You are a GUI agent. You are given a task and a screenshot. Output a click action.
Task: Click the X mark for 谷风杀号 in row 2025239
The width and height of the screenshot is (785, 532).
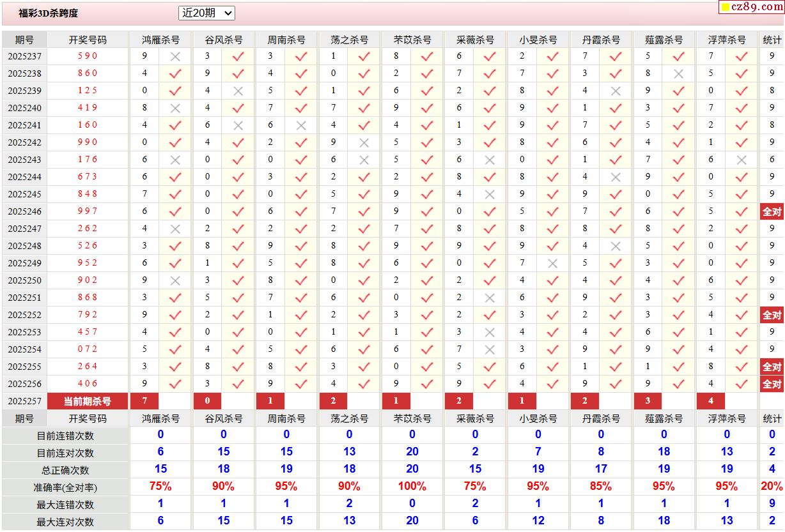[x=238, y=91]
